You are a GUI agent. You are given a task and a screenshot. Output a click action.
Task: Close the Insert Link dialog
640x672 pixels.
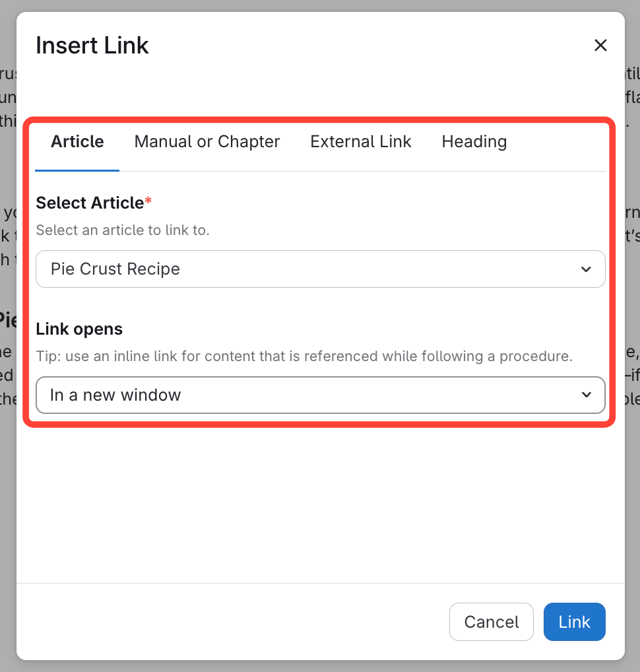point(600,46)
